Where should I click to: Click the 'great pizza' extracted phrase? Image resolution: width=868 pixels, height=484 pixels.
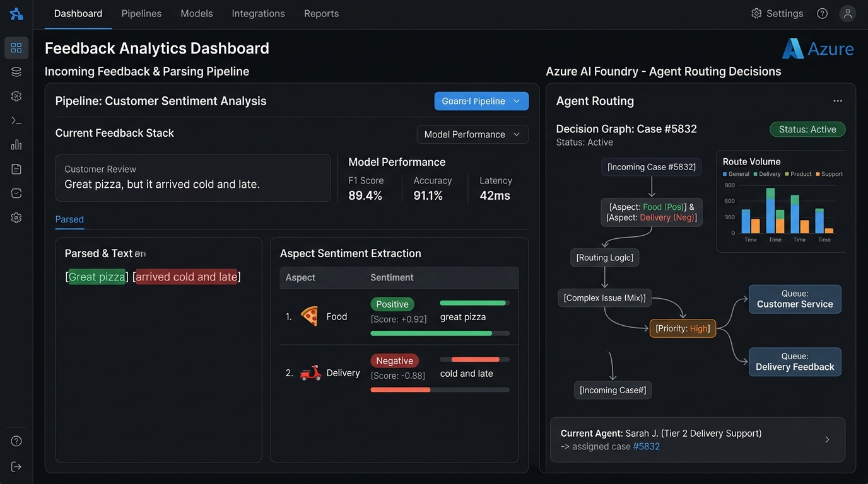(463, 317)
